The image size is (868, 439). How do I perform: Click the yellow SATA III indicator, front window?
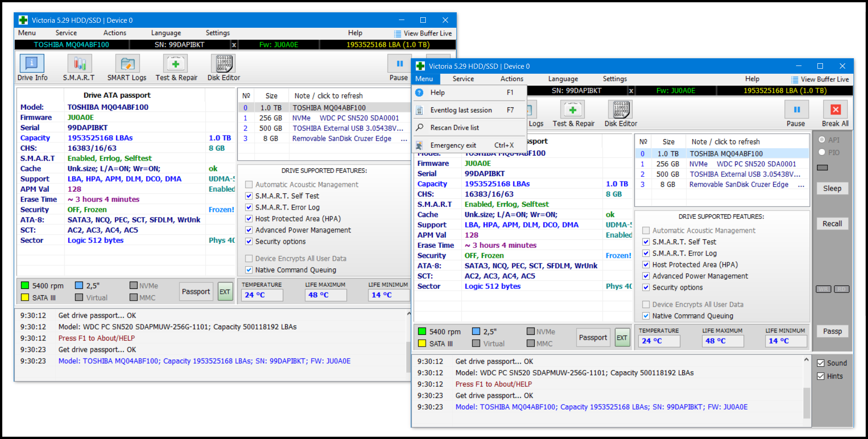click(422, 343)
